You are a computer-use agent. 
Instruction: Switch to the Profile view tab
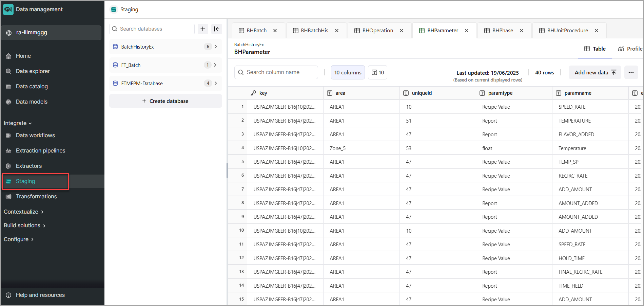(x=630, y=49)
